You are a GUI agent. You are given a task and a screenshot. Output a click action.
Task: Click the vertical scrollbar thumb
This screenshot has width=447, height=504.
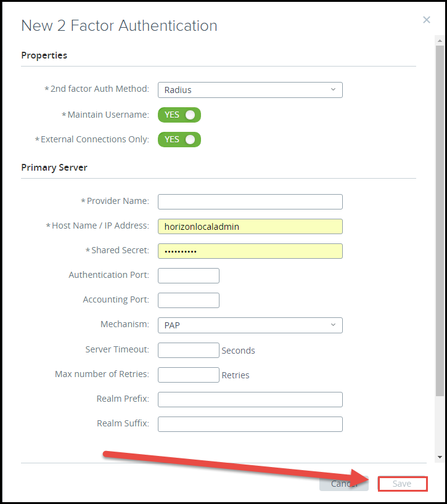point(440,216)
